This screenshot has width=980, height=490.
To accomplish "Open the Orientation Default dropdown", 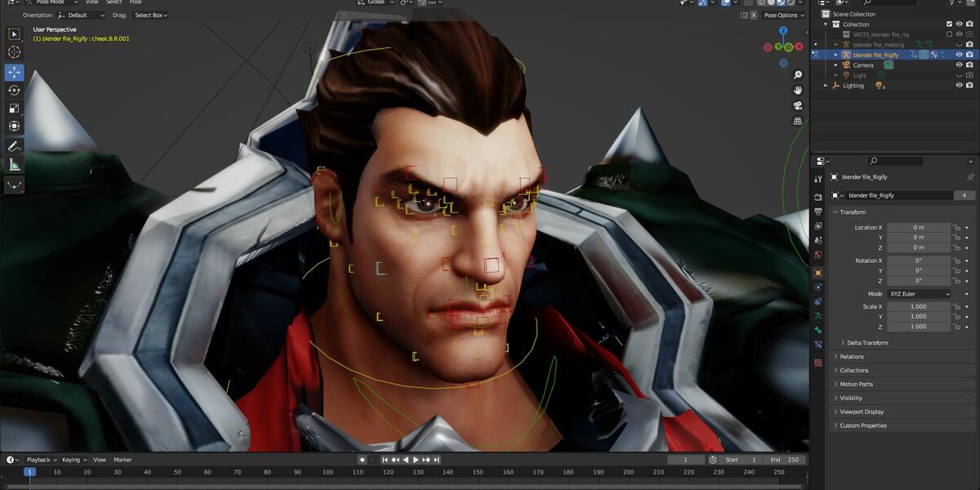I will [82, 15].
